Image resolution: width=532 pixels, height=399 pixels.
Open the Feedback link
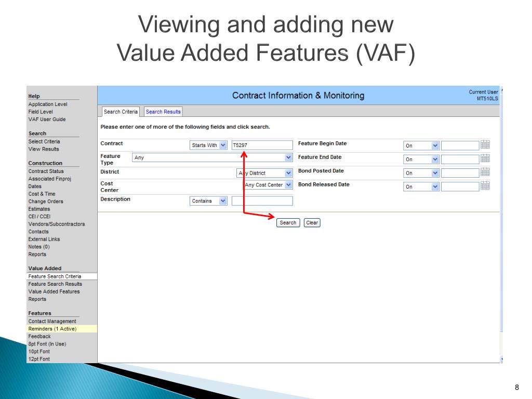click(39, 336)
